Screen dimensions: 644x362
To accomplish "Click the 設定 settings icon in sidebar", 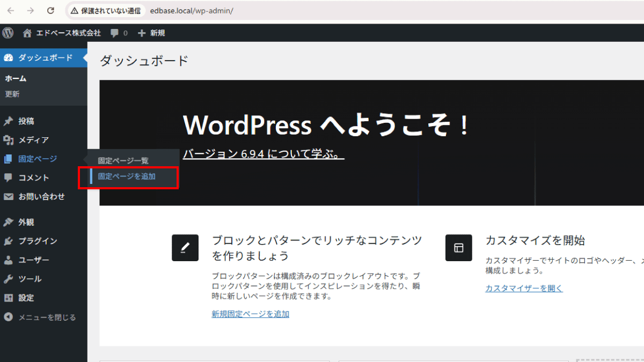I will click(9, 298).
